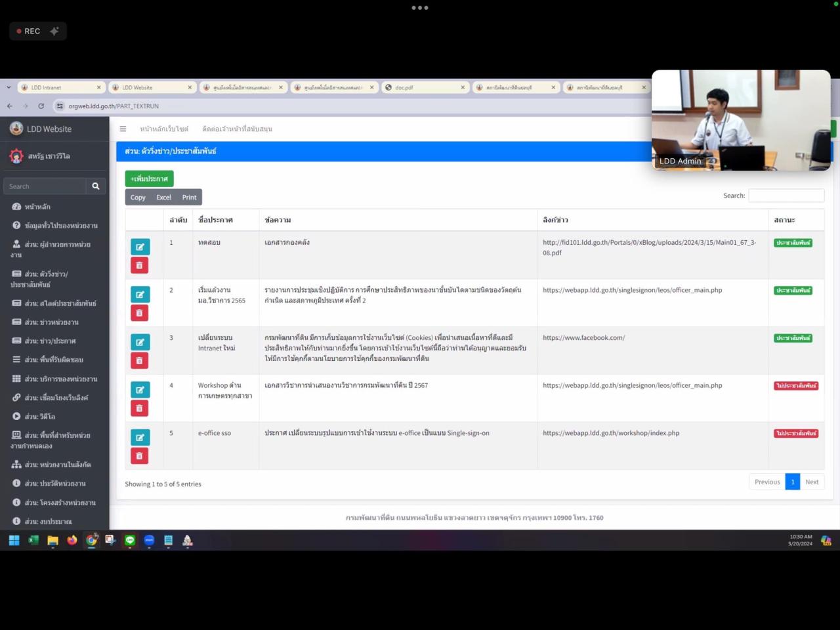The height and width of the screenshot is (630, 840).
Task: Click the green เพิ่มประกาศ button
Action: (x=149, y=178)
